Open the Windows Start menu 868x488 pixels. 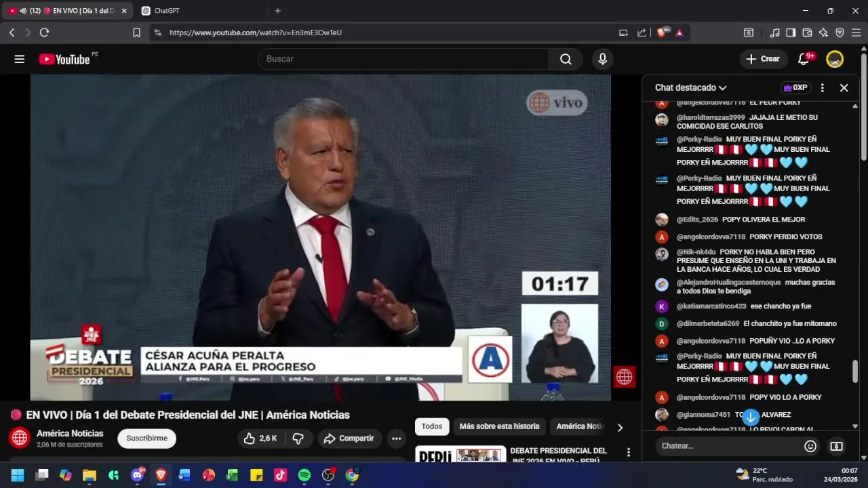pyautogui.click(x=17, y=475)
